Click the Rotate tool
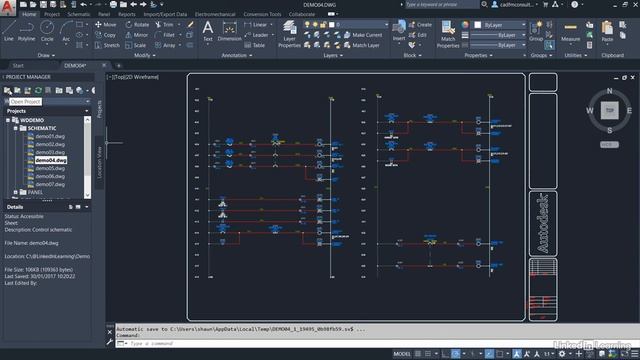This screenshot has height=360, width=640. [137, 24]
